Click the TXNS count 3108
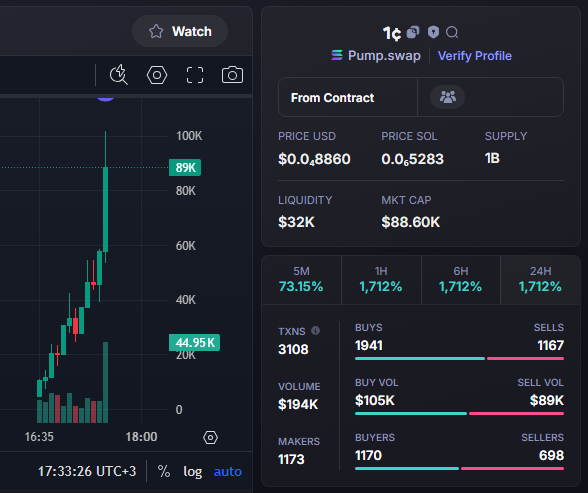The width and height of the screenshot is (588, 493). click(x=293, y=349)
